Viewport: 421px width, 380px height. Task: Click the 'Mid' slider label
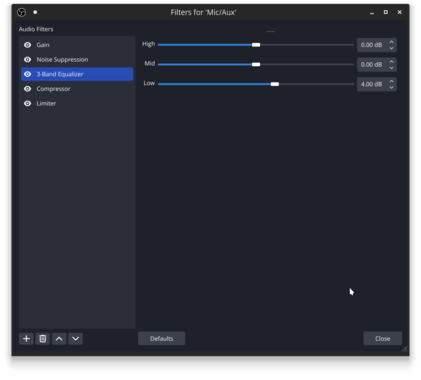150,63
